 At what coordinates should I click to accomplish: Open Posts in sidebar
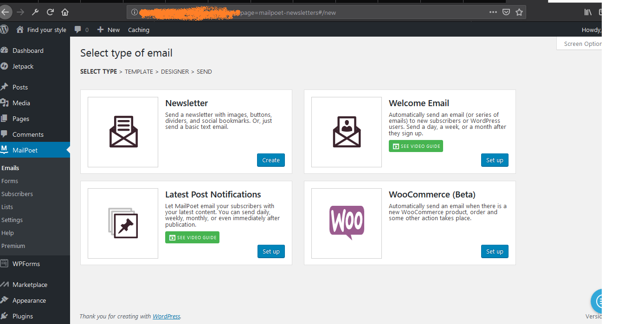35,87
